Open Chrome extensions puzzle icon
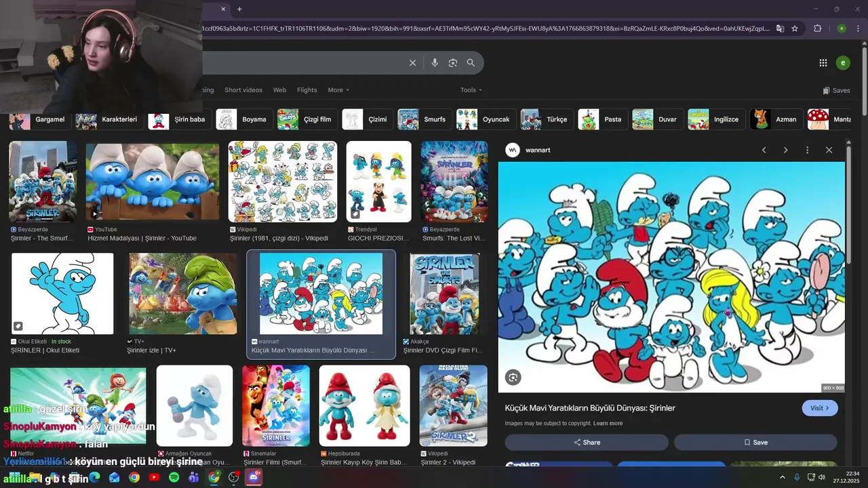Image resolution: width=868 pixels, height=488 pixels. click(818, 28)
